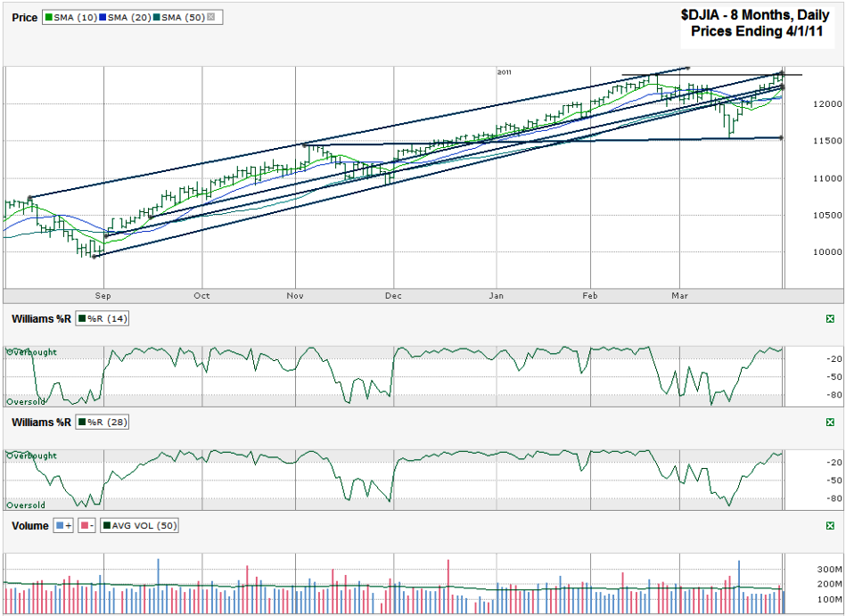Close the Williams %R (28) panel
Viewport: 846px width, 616px height.
click(830, 423)
